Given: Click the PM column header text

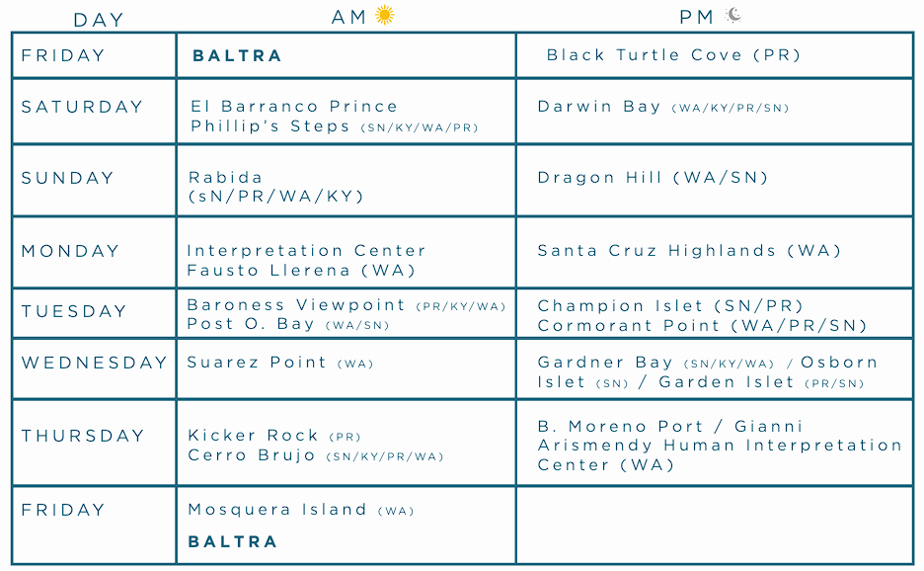Looking at the screenshot, I should click(697, 17).
